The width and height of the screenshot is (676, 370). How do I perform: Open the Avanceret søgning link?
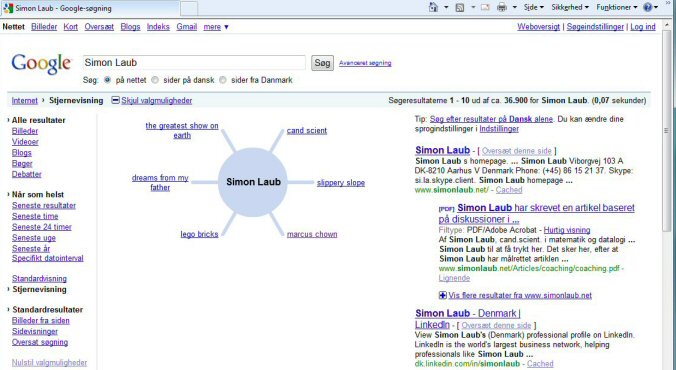365,63
